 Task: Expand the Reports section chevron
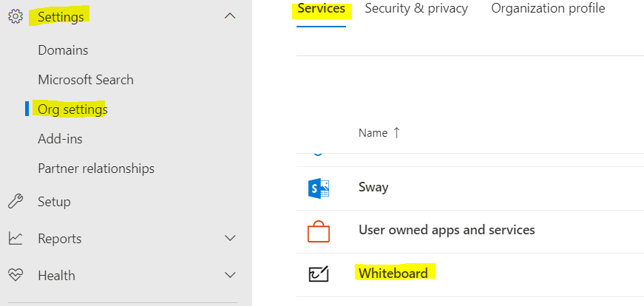point(230,238)
